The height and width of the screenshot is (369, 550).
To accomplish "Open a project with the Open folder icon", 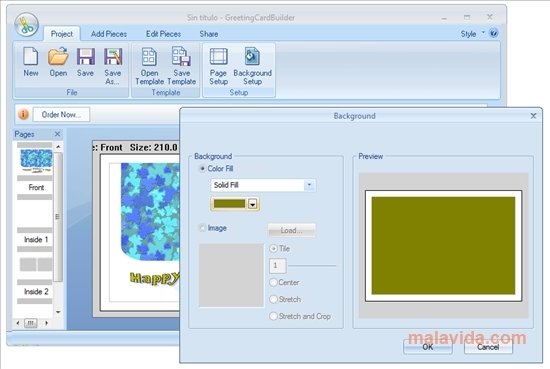I will [58, 56].
